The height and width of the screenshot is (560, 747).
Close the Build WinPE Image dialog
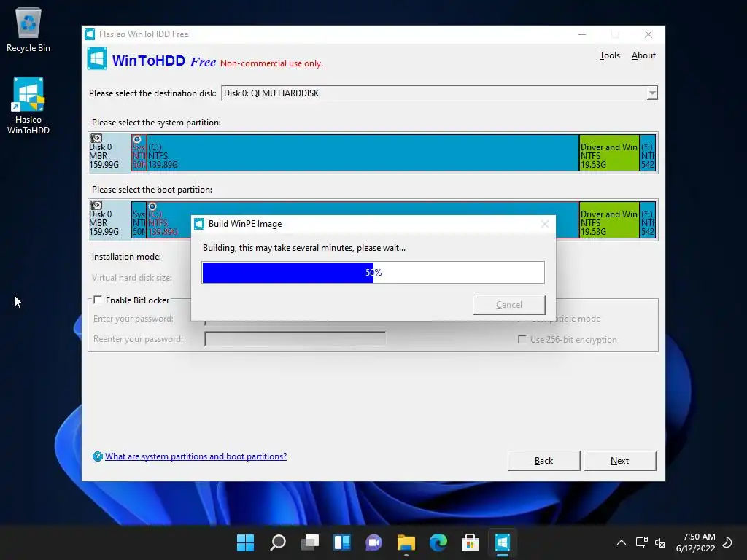coord(545,224)
